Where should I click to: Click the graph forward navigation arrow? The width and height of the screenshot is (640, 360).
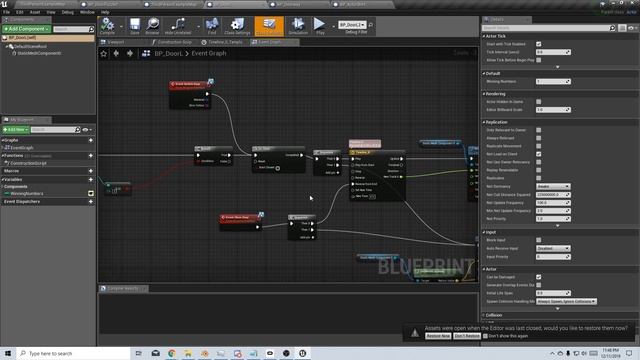[130, 53]
